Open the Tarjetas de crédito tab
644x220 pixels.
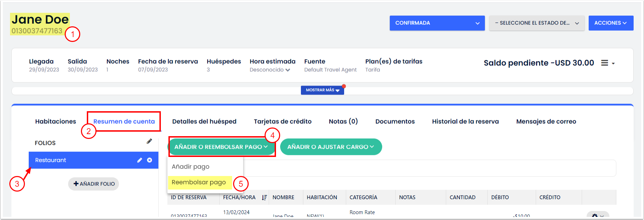[282, 122]
